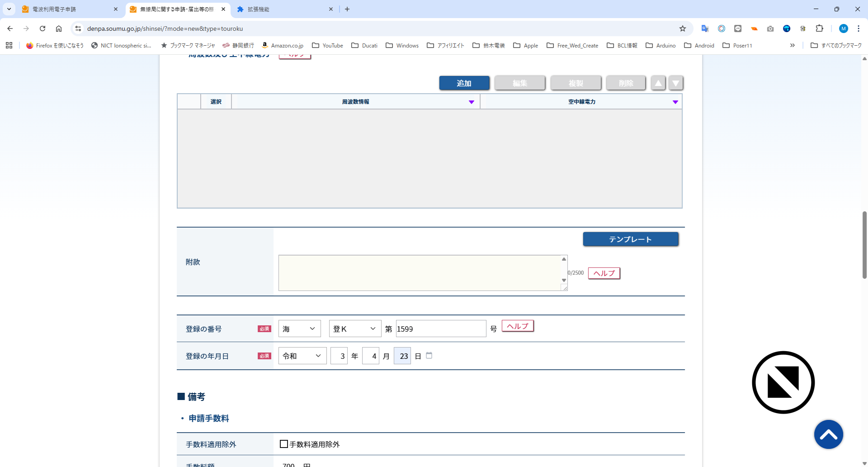Screen dimensions: 868x467
Task: Expand the 令和 era dropdown
Action: click(302, 356)
